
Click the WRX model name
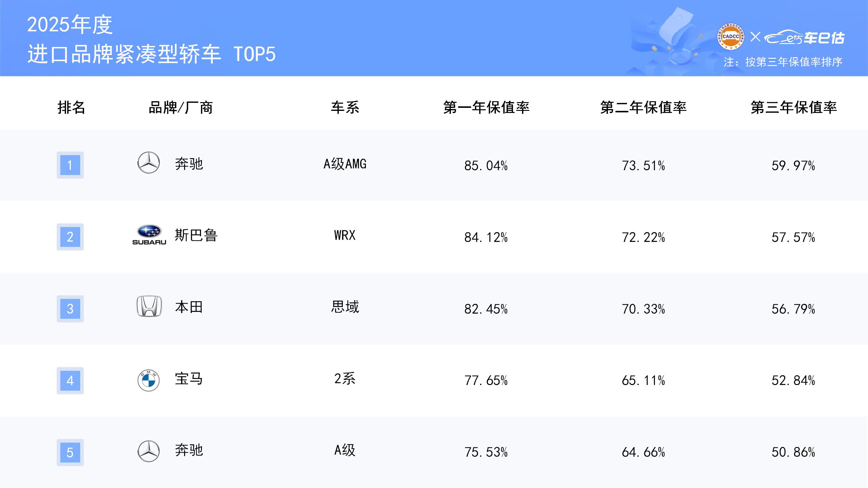345,235
